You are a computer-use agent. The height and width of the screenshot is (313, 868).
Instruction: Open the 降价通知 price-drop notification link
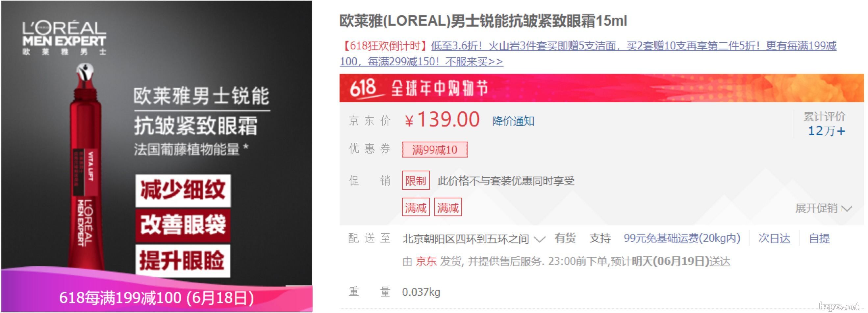(513, 121)
